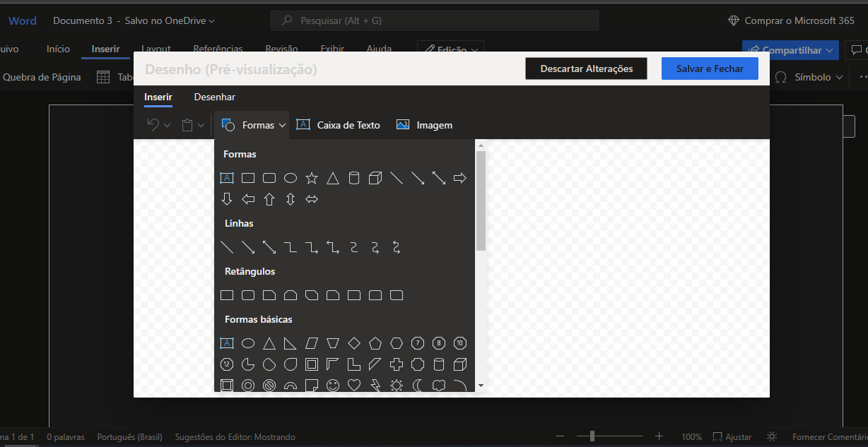Viewport: 868px width, 447px height.
Task: Expand the undo dropdown arrow
Action: click(168, 125)
